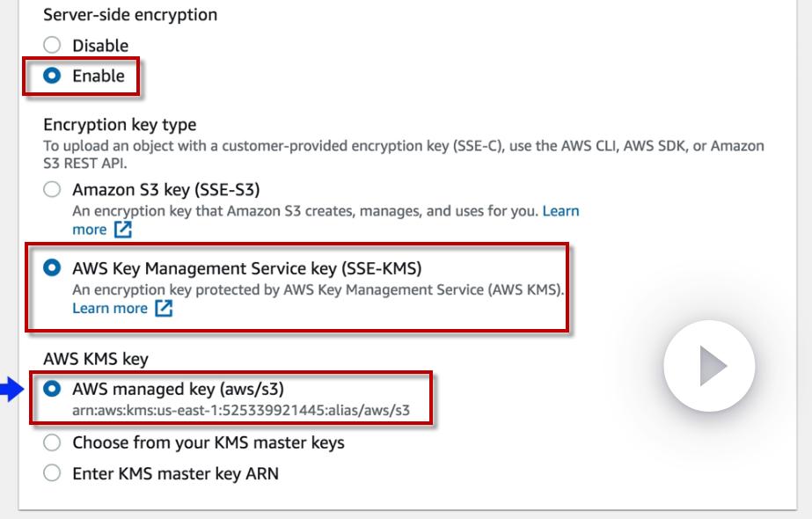Click the Server-side encryption heading
The height and width of the screenshot is (519, 812).
[x=130, y=14]
